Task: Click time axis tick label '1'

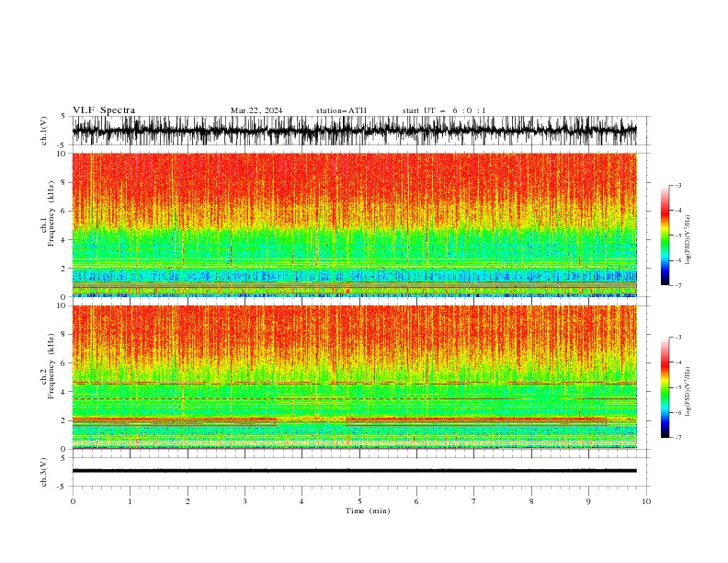Action: 130,501
